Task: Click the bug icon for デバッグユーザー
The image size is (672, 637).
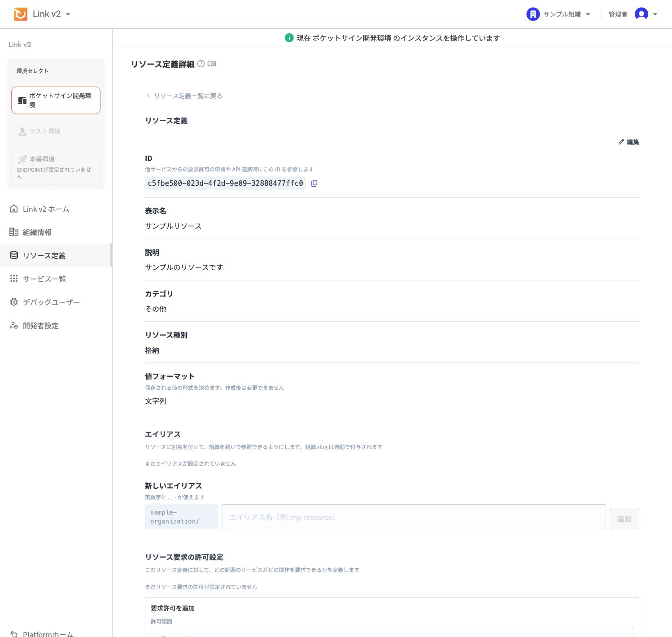Action: pyautogui.click(x=14, y=302)
